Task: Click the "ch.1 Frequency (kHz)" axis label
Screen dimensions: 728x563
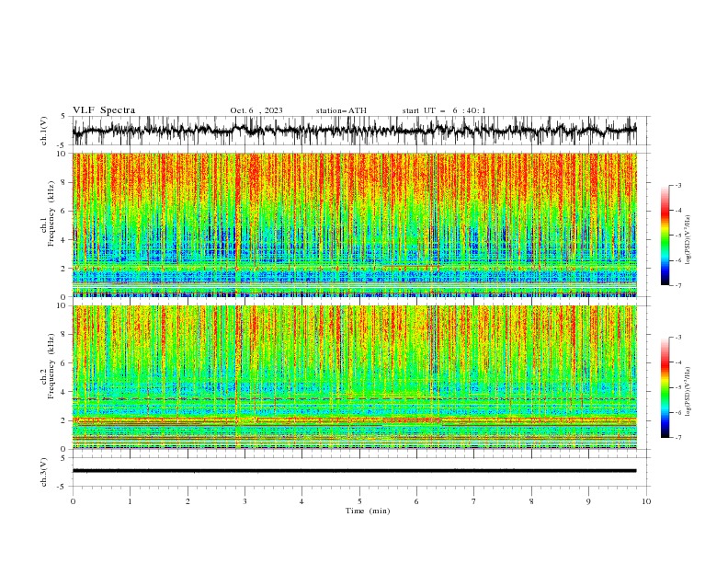Action: 49,224
